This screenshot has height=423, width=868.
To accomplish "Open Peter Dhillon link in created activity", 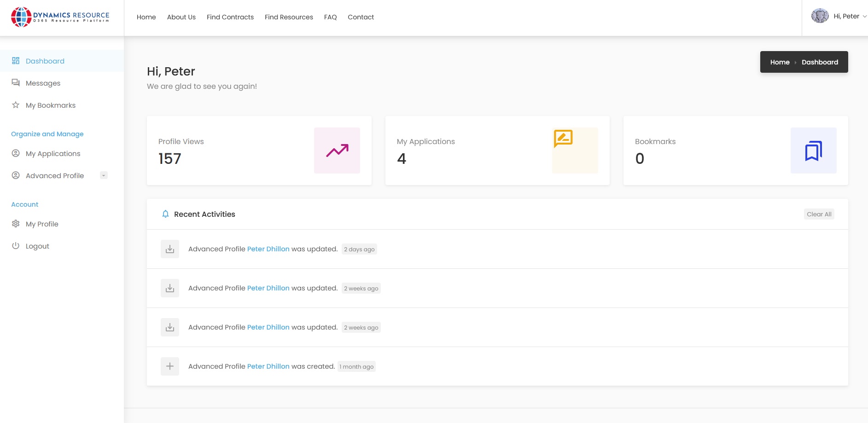I will [268, 366].
